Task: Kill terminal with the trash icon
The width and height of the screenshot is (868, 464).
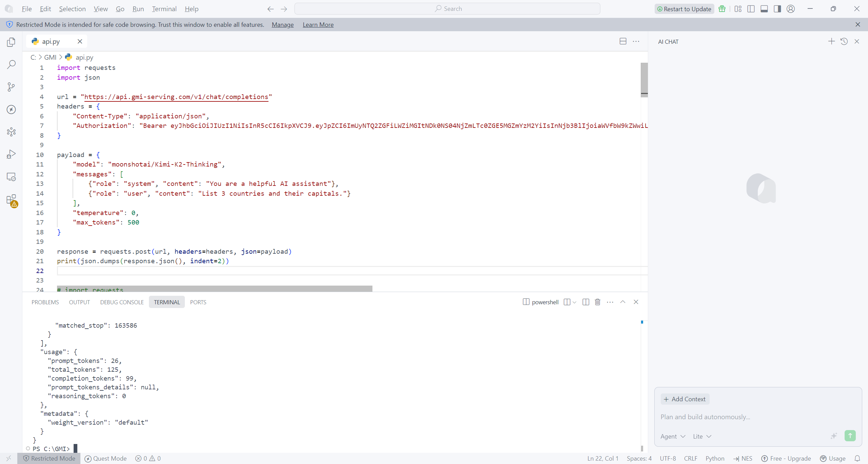Action: [x=597, y=302]
